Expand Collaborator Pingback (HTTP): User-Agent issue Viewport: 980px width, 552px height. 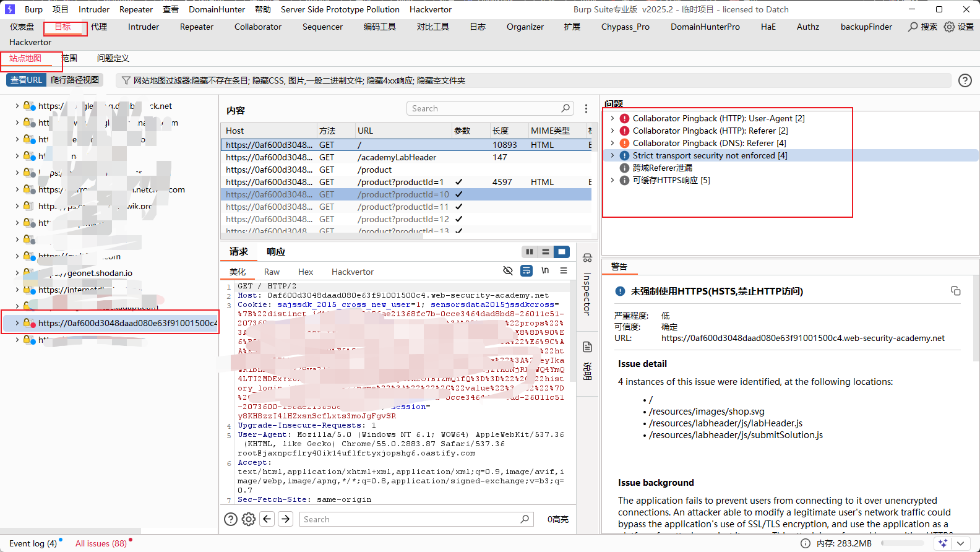tap(612, 118)
